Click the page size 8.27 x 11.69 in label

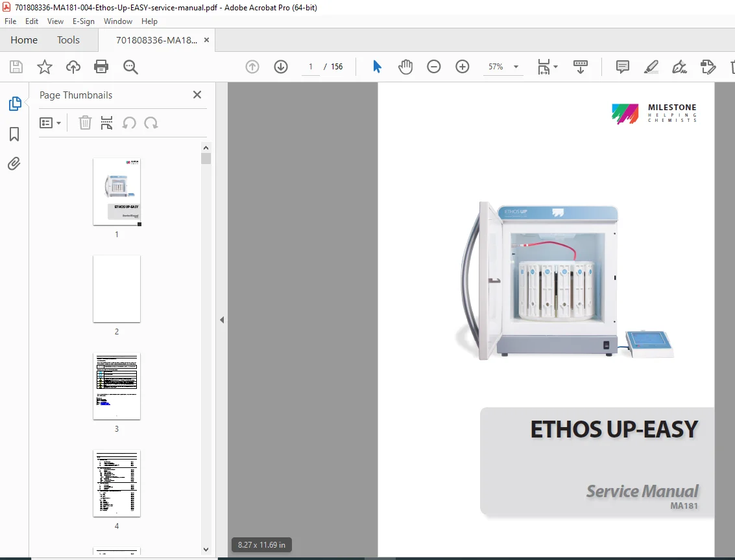point(261,544)
